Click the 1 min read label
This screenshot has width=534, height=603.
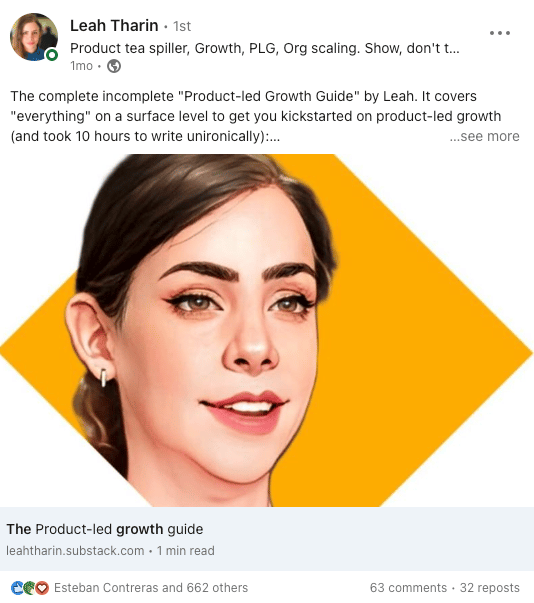[x=186, y=551]
